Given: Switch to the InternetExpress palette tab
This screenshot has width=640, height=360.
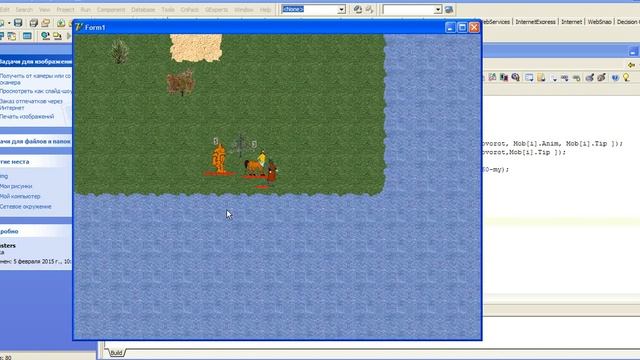Looking at the screenshot, I should point(535,22).
